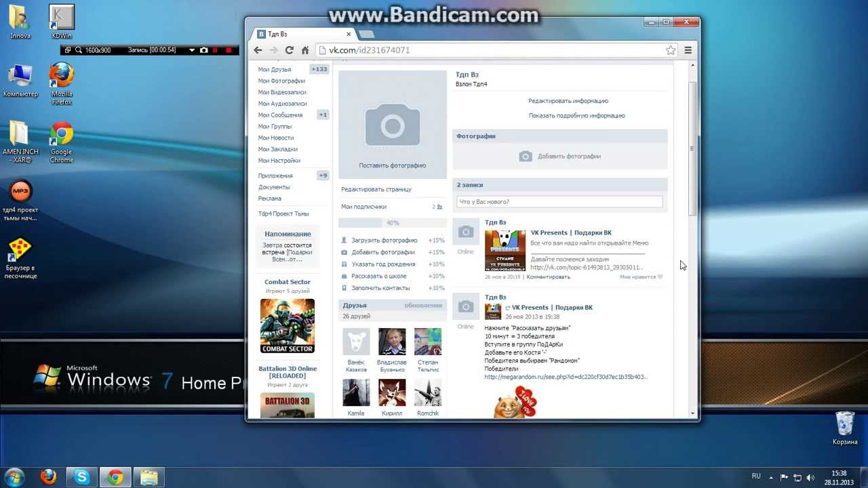Open friend Владислав Буханько avatar
Viewport: 868px width, 488px height.
point(392,342)
